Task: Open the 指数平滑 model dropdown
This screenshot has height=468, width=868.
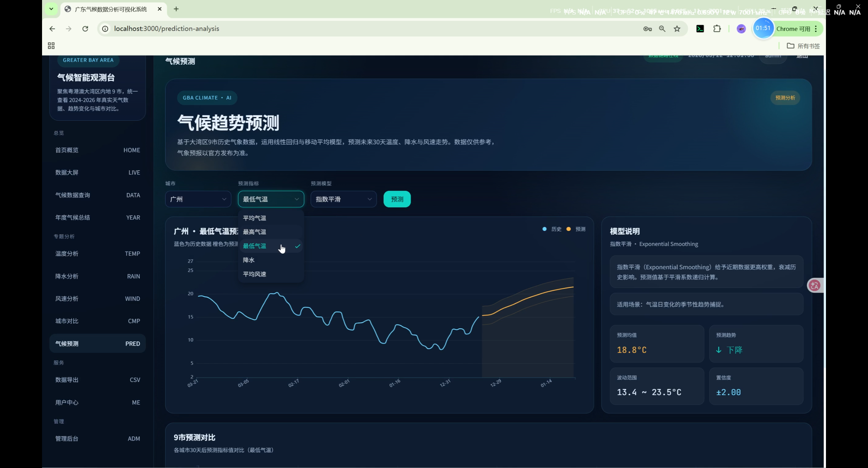Action: pyautogui.click(x=343, y=199)
